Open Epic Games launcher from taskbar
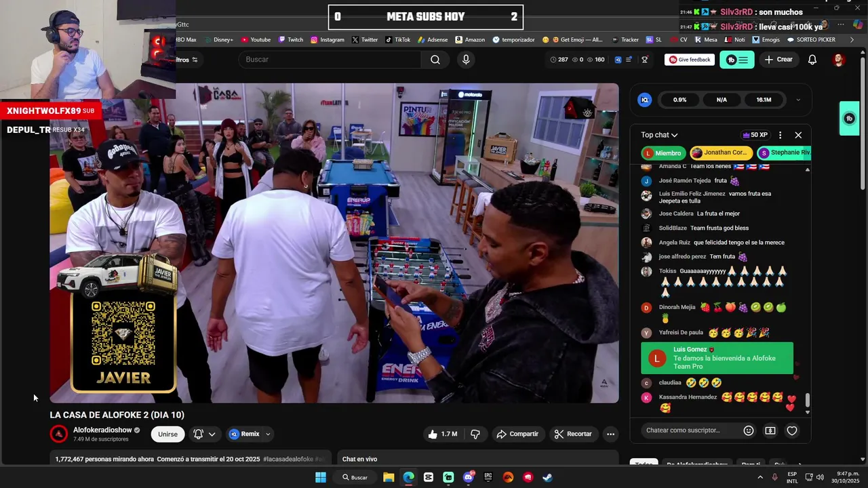 click(x=488, y=477)
